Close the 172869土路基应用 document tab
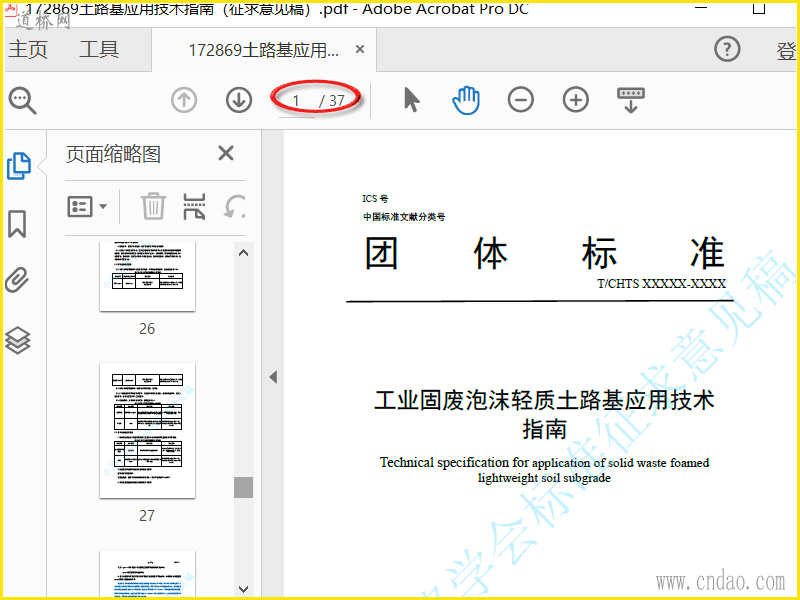The width and height of the screenshot is (800, 600). click(x=360, y=49)
